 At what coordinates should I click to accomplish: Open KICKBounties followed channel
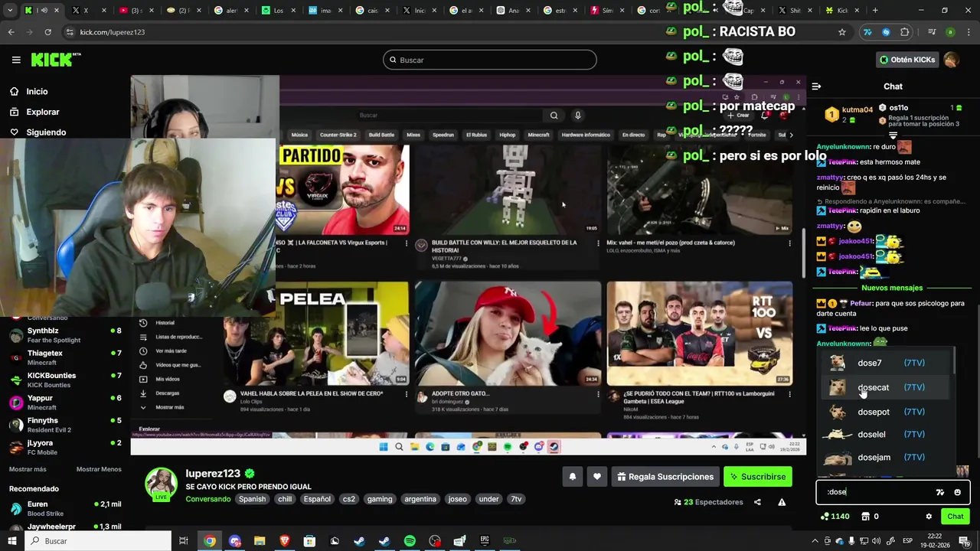tap(65, 380)
